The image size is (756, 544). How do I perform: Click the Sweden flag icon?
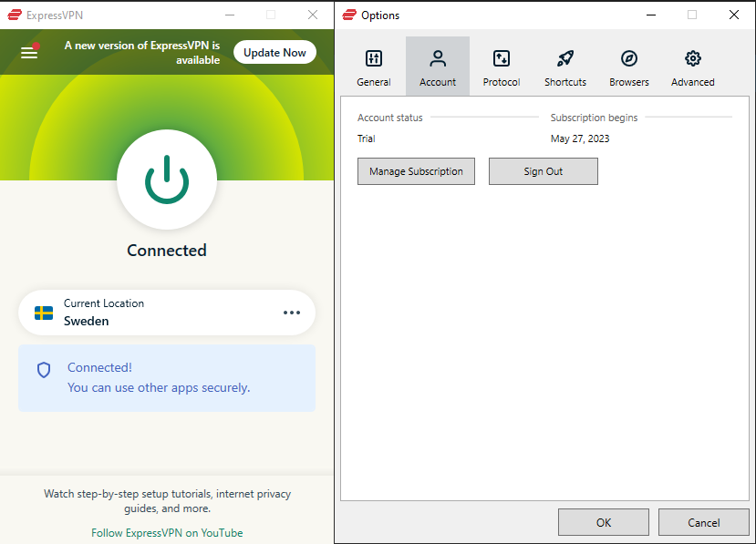coord(44,313)
